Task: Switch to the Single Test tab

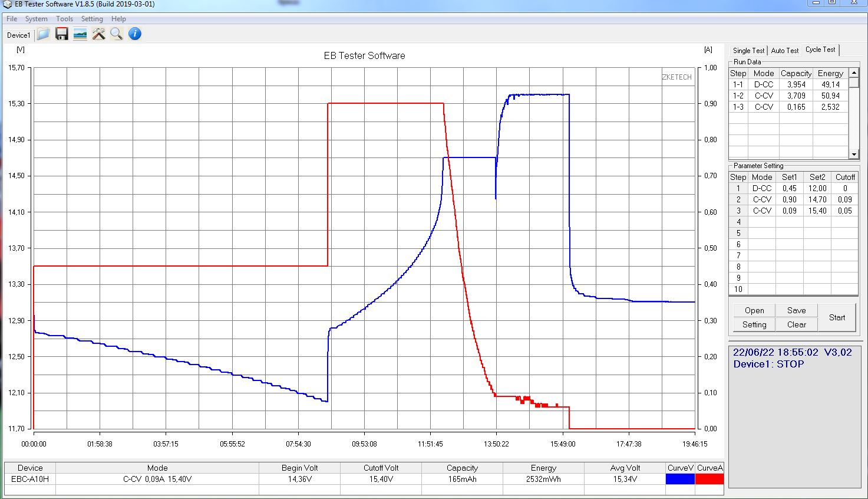Action: [748, 51]
